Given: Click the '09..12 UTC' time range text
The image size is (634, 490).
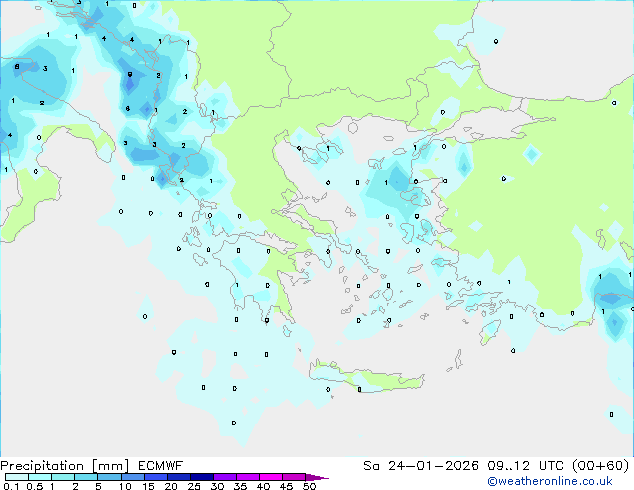Looking at the screenshot, I should (x=525, y=466).
